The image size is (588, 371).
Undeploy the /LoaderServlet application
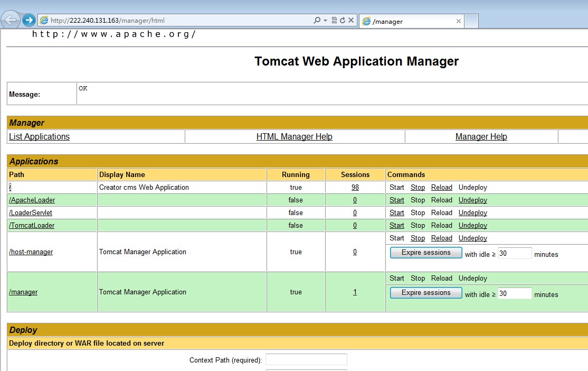(x=473, y=212)
